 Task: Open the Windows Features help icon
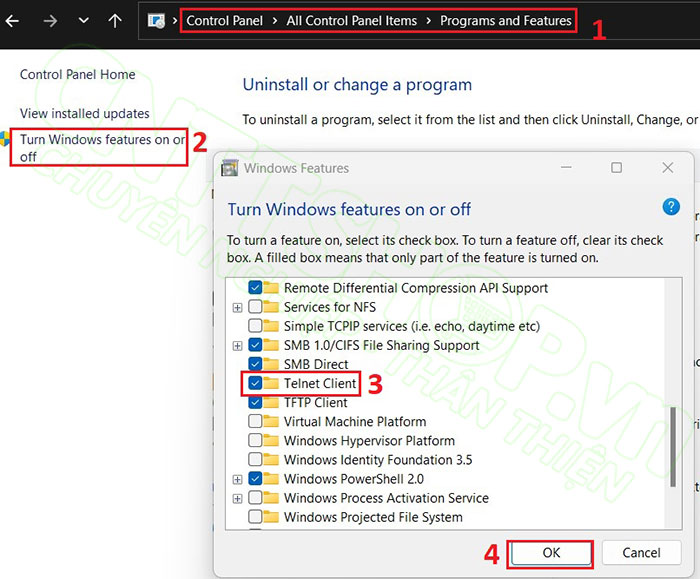671,207
